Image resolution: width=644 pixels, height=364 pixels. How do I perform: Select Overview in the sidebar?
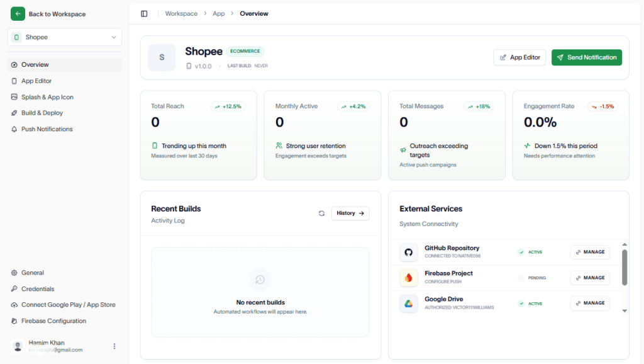tap(65, 65)
